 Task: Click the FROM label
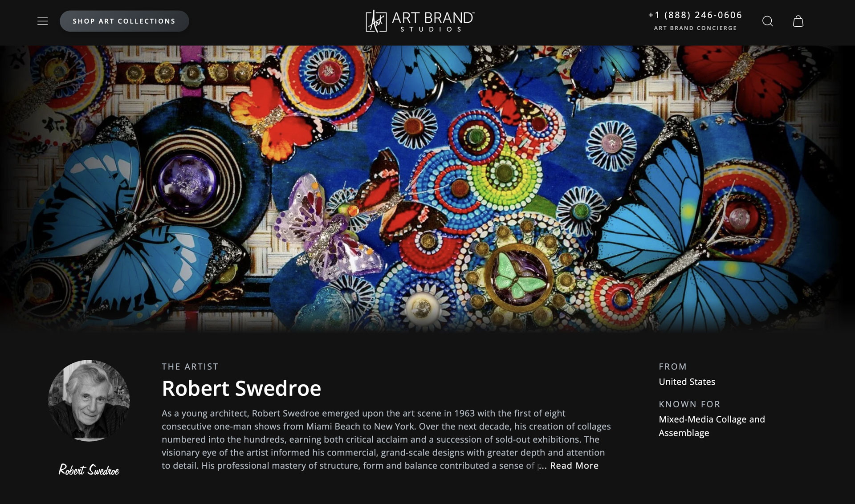[672, 367]
